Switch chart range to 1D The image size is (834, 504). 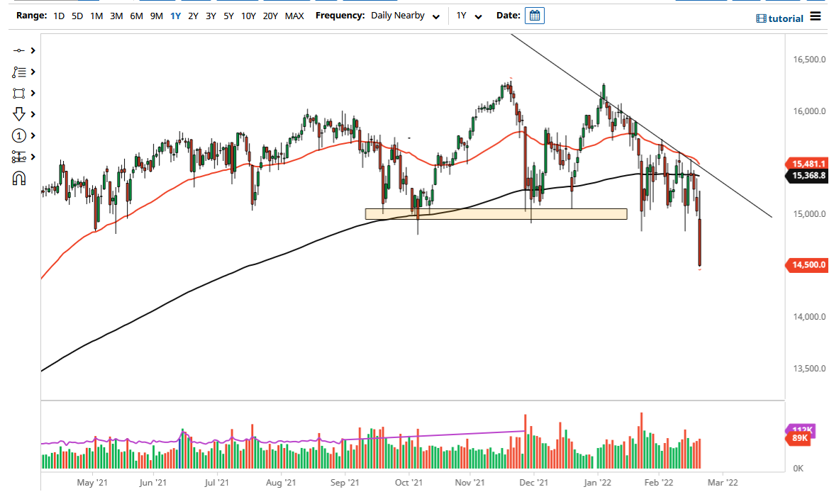pos(58,15)
